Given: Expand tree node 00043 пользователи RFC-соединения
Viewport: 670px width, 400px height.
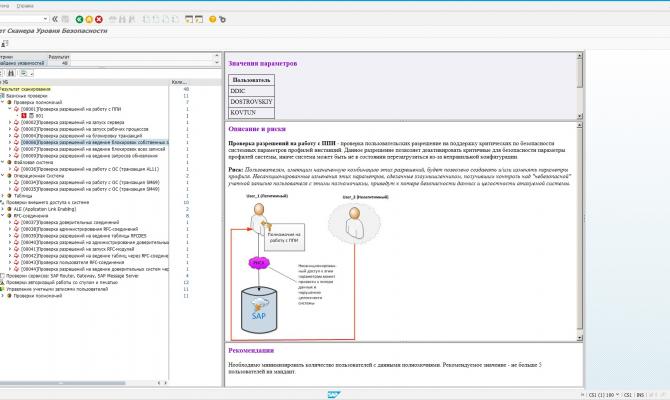Looking at the screenshot, I should pyautogui.click(x=10, y=262).
